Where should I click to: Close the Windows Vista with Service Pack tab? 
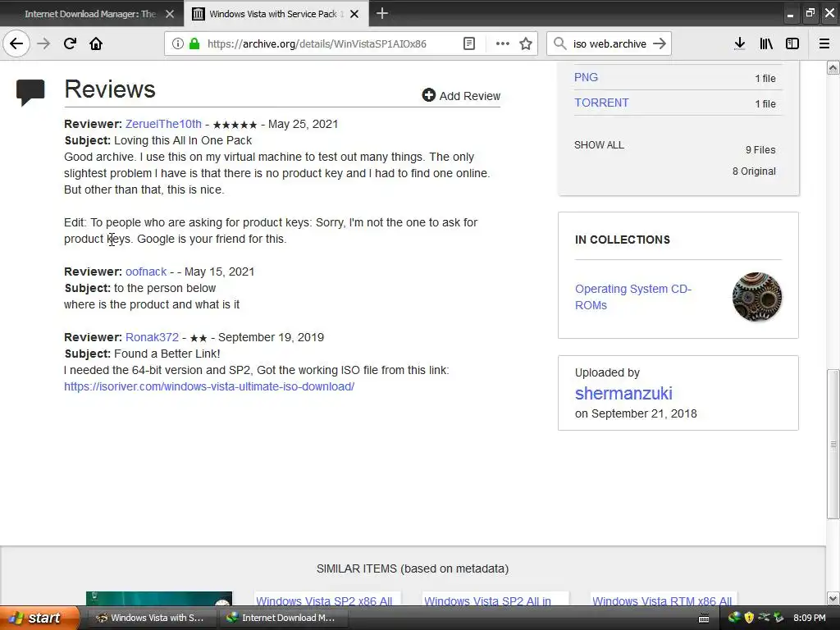(354, 14)
